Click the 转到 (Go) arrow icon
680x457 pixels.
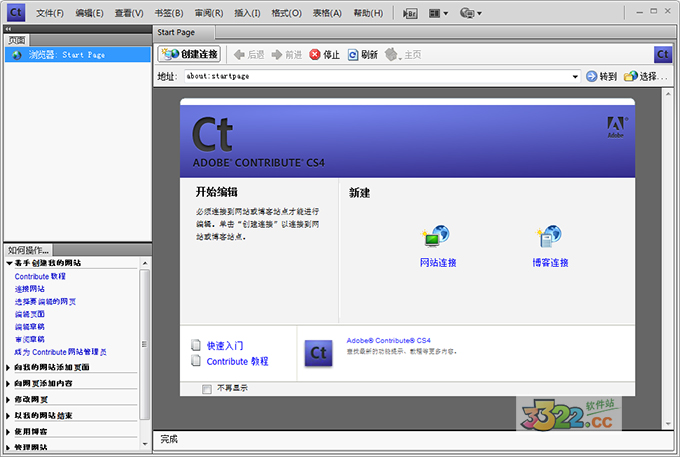pos(591,76)
